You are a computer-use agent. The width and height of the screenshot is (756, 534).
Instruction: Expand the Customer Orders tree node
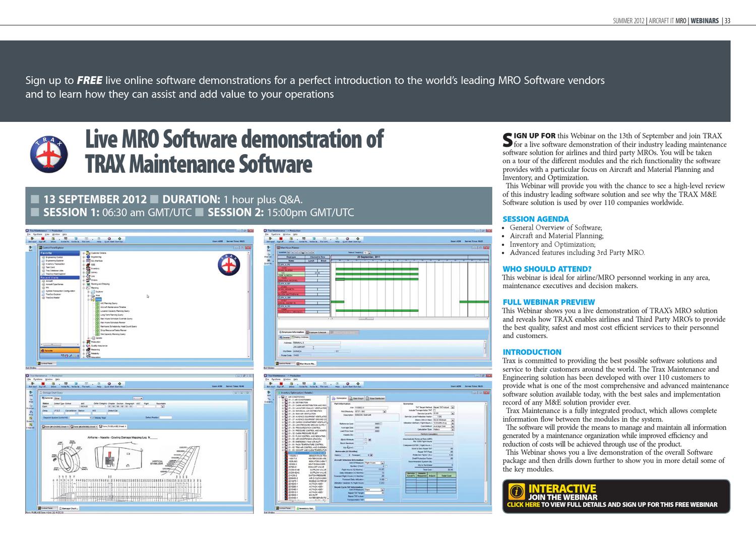[x=84, y=253]
